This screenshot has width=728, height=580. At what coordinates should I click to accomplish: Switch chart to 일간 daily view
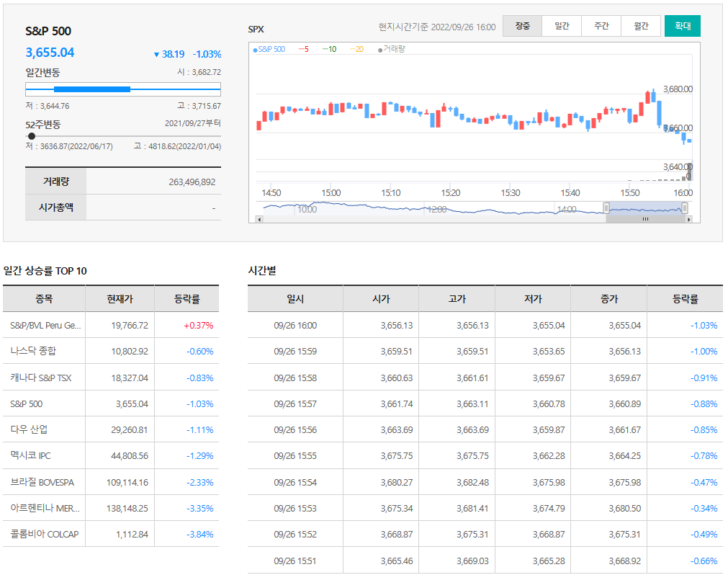tap(562, 26)
